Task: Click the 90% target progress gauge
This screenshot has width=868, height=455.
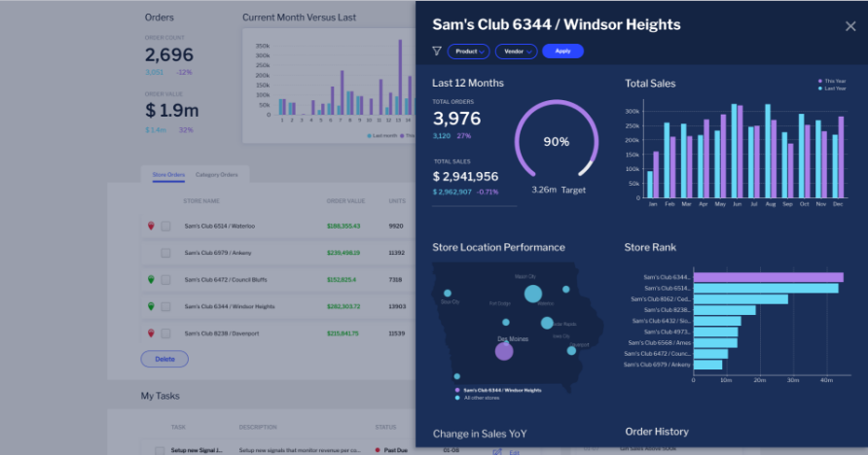Action: tap(556, 141)
